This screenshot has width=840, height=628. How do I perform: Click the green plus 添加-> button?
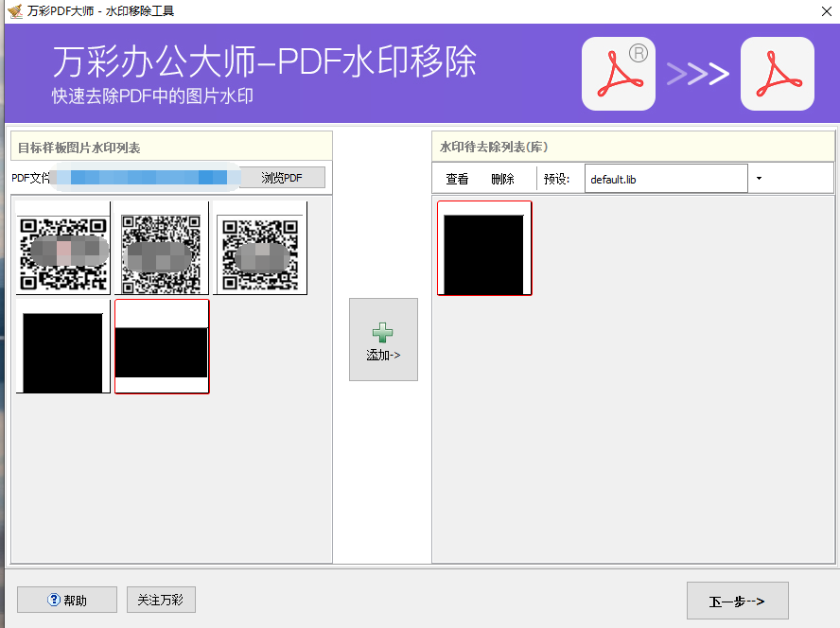[x=383, y=340]
